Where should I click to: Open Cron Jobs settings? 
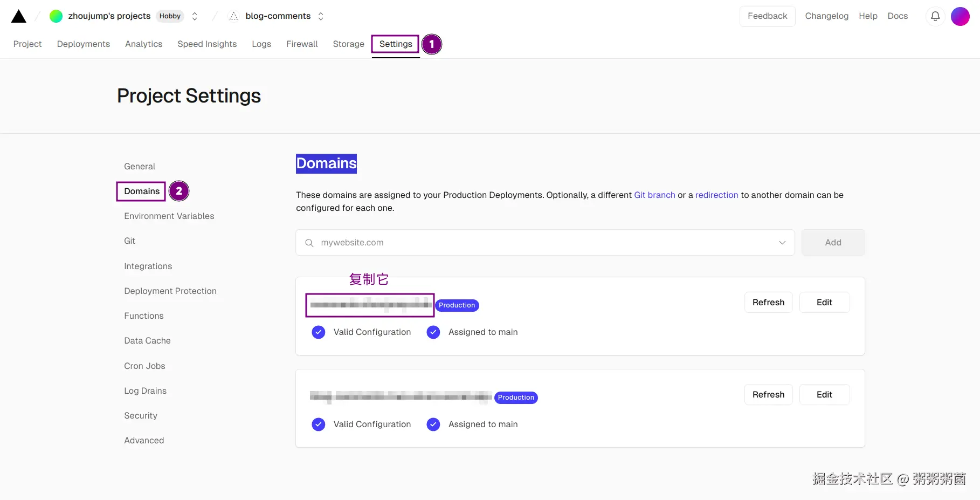click(144, 366)
